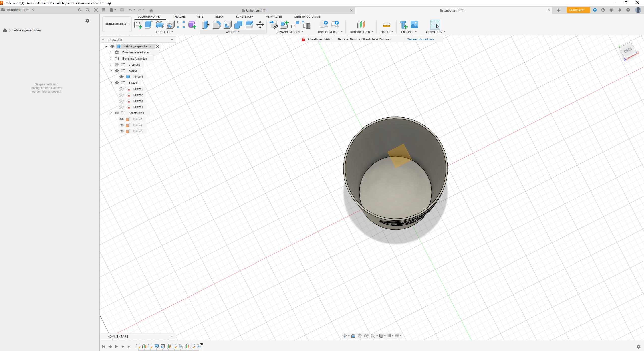Open the Data Panel grid icon

[x=103, y=10]
